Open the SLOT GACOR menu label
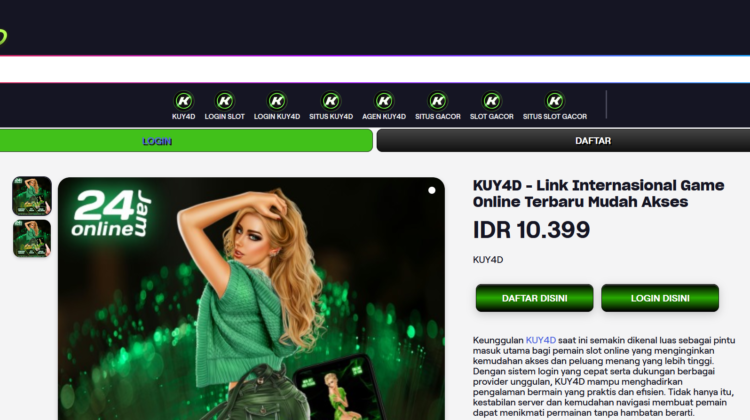 pyautogui.click(x=492, y=117)
